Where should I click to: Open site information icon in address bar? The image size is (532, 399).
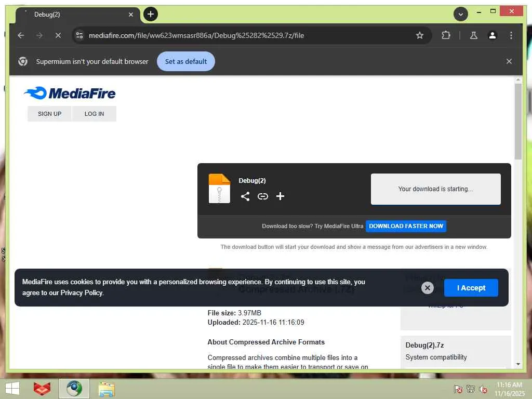(x=79, y=35)
